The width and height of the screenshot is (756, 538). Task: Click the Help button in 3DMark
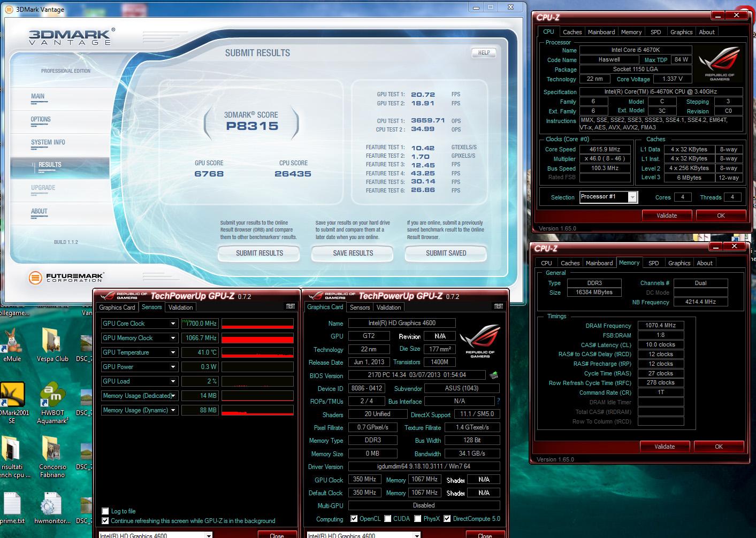pos(484,52)
